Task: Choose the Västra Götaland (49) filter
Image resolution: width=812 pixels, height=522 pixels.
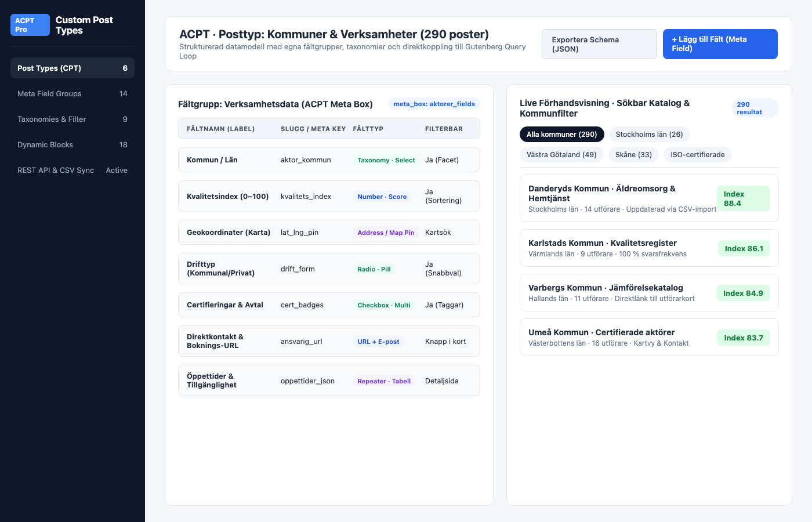Action: [x=561, y=155]
